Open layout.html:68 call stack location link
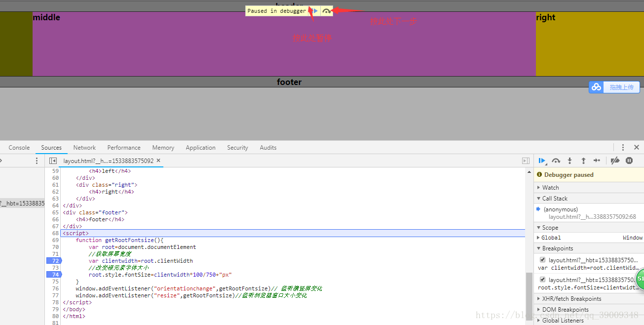644x325 pixels. click(x=592, y=217)
